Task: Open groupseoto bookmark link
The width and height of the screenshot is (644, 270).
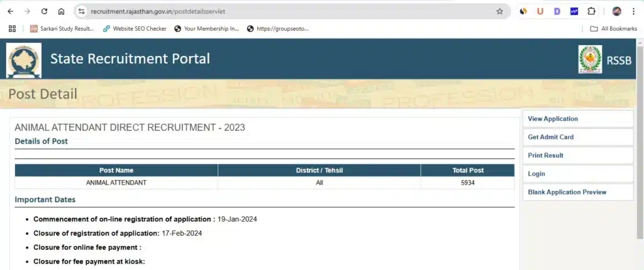Action: (x=277, y=29)
